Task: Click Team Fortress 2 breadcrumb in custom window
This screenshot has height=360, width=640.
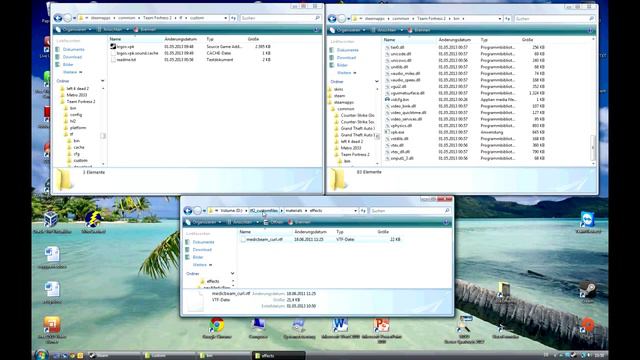Action: click(158, 18)
